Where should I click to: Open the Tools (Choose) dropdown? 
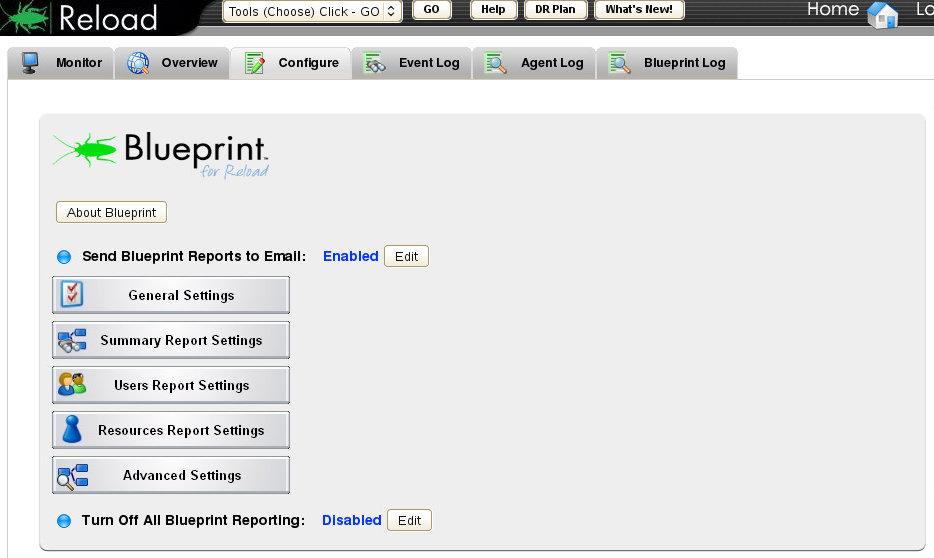(x=312, y=11)
